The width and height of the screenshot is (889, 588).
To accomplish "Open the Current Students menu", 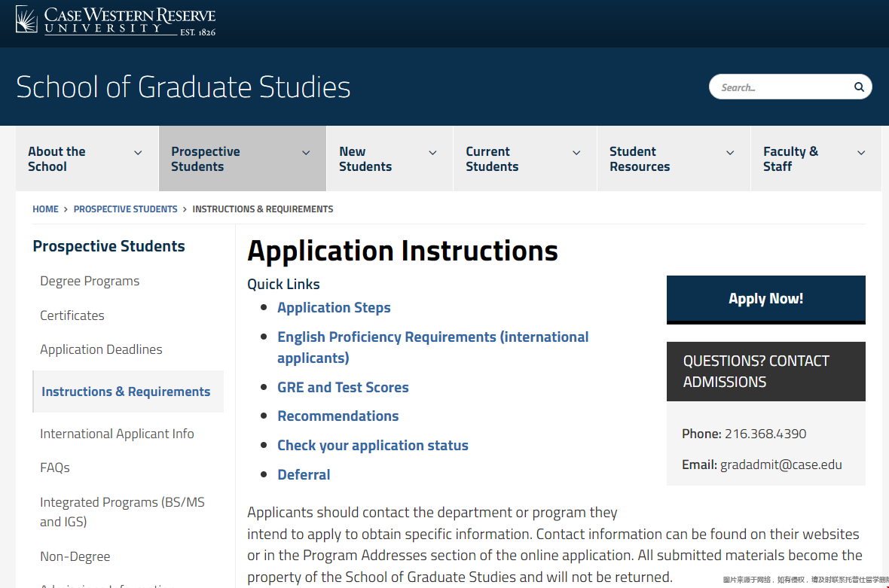I will click(525, 159).
